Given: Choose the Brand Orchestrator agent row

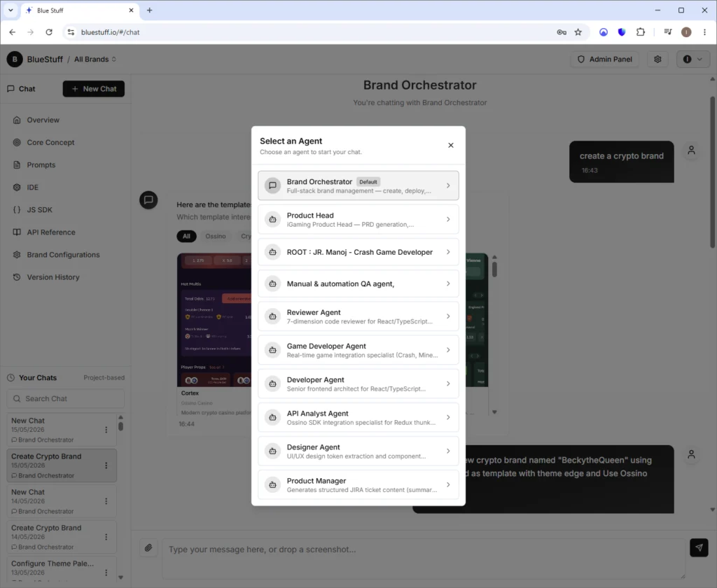Looking at the screenshot, I should pos(358,185).
